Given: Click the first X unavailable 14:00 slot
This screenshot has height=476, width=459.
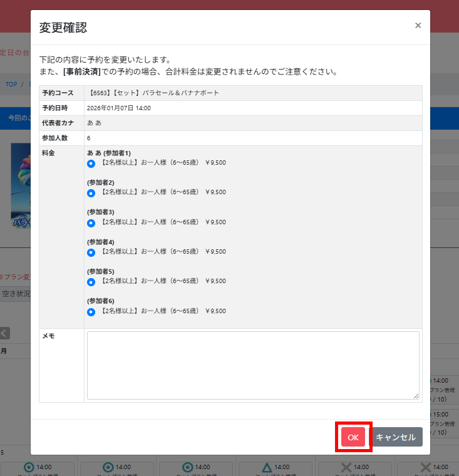Looking at the screenshot, I should (355, 468).
